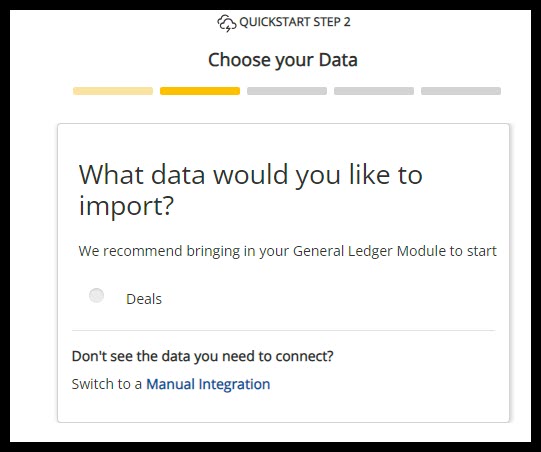The height and width of the screenshot is (452, 541).
Task: Click the "Choose your Data" title
Action: click(x=283, y=60)
